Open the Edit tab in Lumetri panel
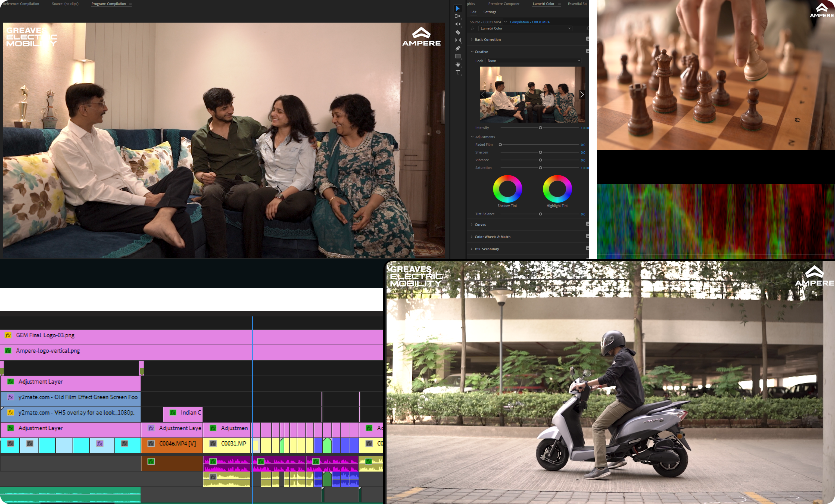This screenshot has width=835, height=504. [x=473, y=12]
